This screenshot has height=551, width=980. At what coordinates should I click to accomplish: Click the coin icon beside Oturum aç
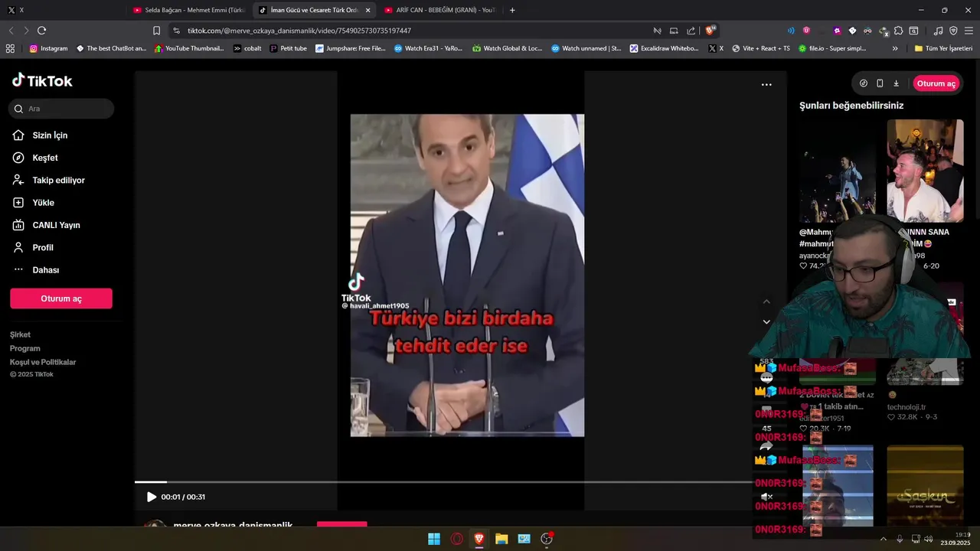tap(864, 83)
